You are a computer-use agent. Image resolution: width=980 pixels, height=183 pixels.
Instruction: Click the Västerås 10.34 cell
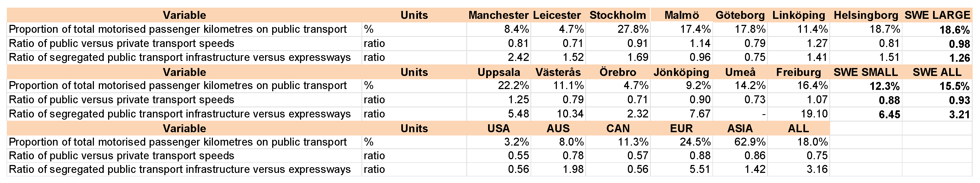558,114
